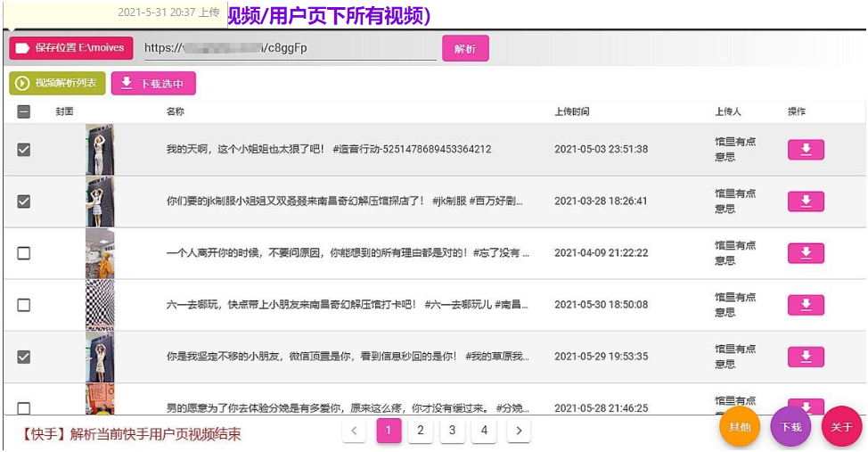Jump to page 4 of results
868x452 pixels.
484,431
